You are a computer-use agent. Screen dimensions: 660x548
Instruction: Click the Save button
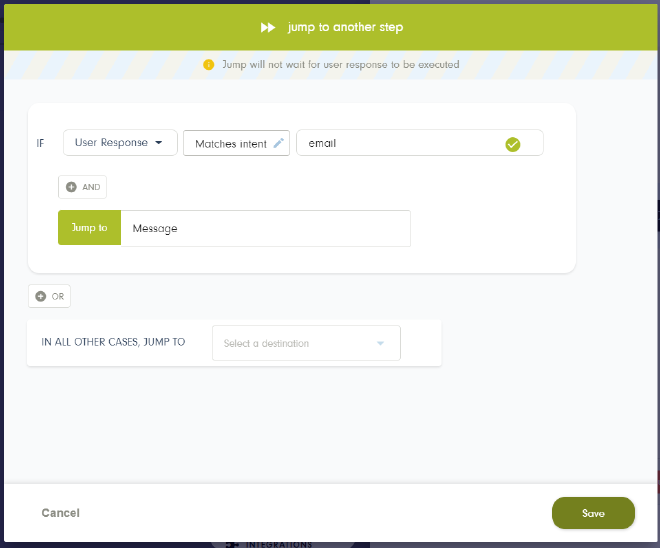(x=593, y=513)
